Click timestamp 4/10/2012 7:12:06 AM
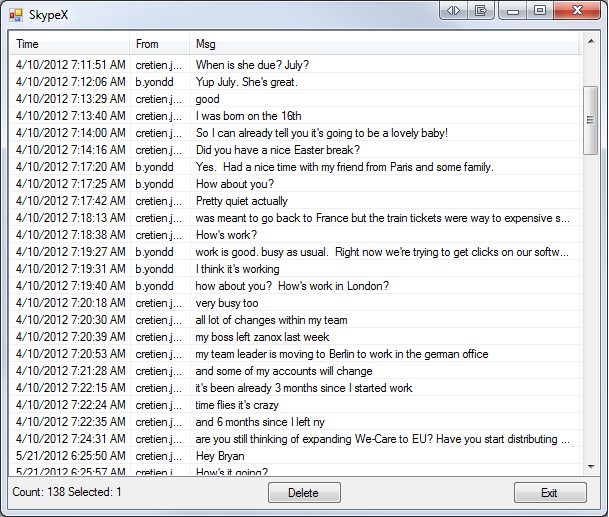The height and width of the screenshot is (517, 609). (x=71, y=82)
